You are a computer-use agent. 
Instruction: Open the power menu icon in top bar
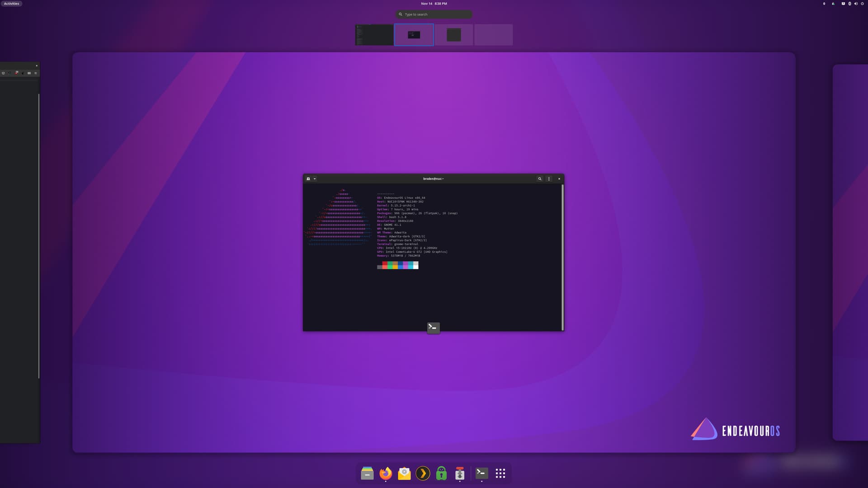coord(862,4)
